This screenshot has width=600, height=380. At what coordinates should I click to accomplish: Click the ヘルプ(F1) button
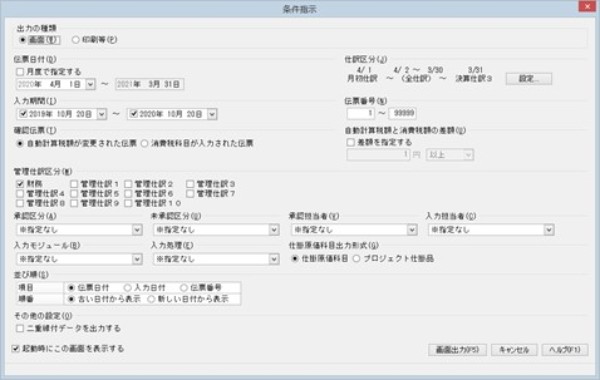point(565,350)
